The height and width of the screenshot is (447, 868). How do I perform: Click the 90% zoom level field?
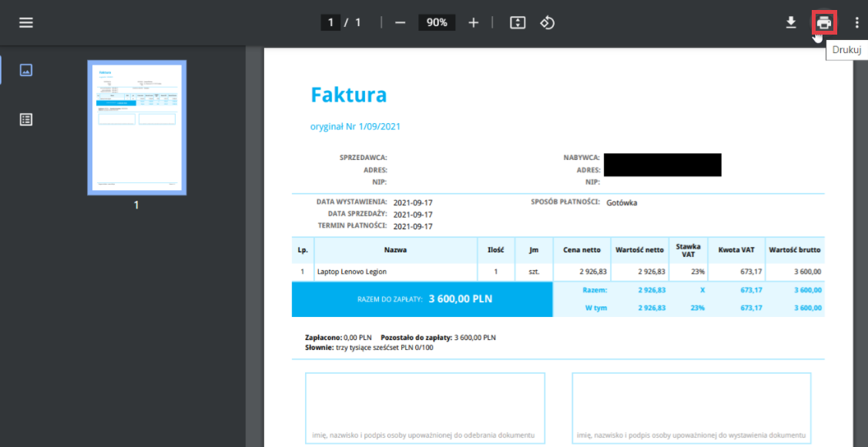(437, 22)
